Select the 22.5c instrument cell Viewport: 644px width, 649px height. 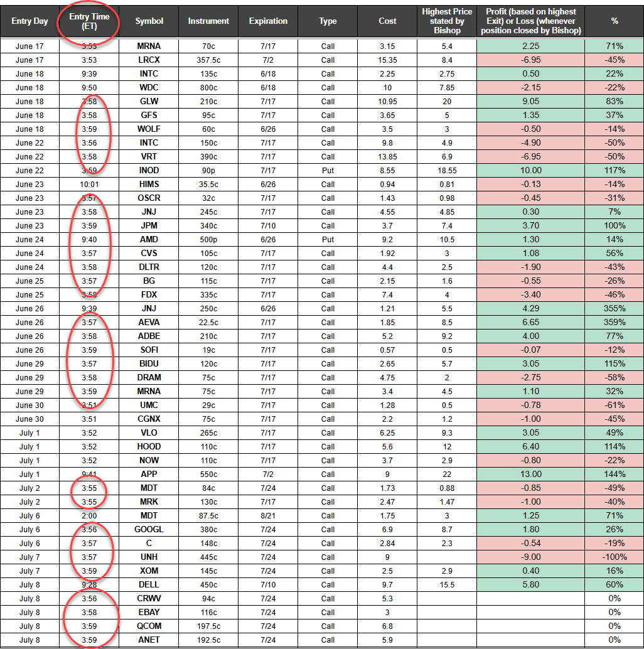click(208, 323)
